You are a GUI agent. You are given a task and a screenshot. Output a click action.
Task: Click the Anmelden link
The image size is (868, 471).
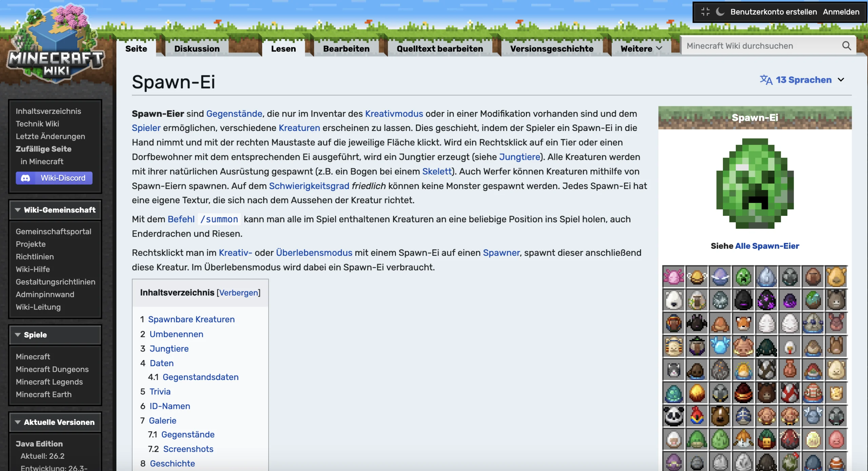click(841, 12)
